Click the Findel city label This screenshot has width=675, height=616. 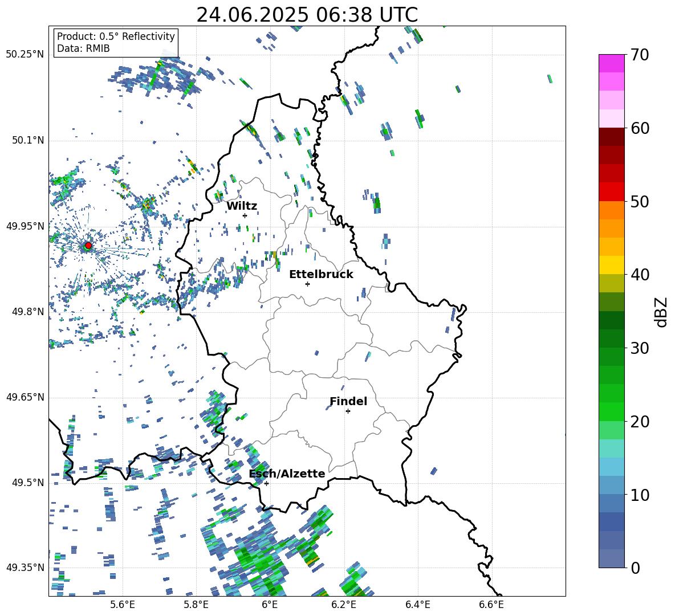tap(348, 401)
